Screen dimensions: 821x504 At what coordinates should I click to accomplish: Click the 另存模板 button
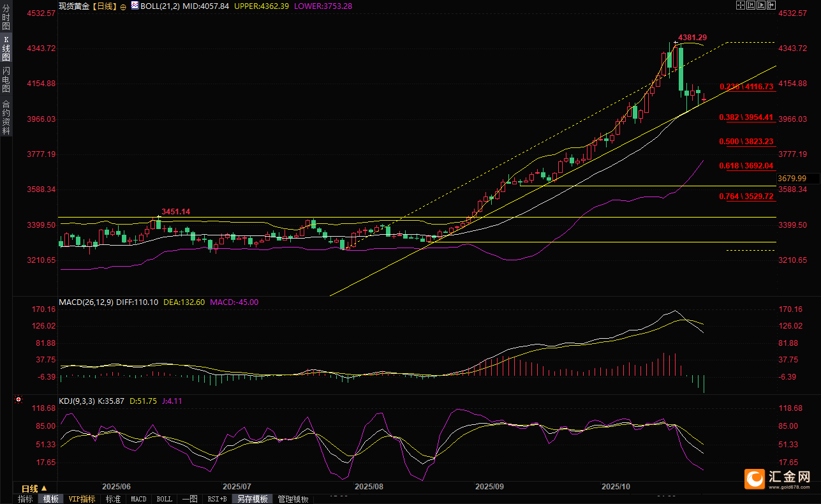tap(253, 499)
